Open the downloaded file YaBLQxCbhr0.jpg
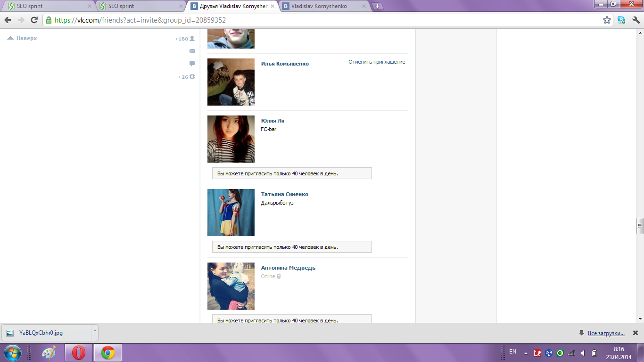The height and width of the screenshot is (362, 644). point(47,332)
